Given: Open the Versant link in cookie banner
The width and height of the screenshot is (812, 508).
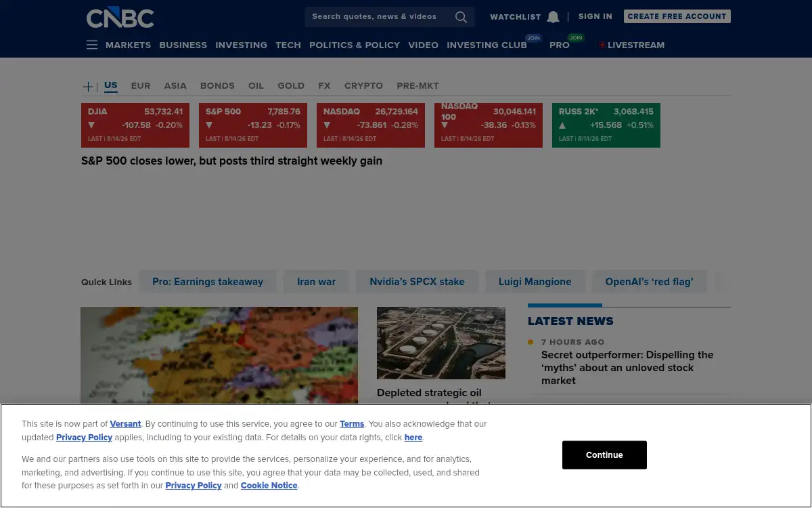Looking at the screenshot, I should pos(125,424).
